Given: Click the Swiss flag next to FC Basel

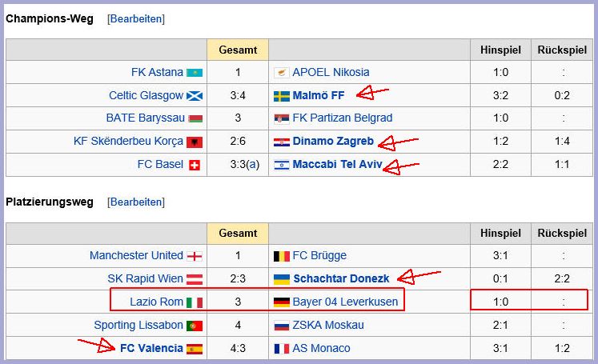Looking at the screenshot, I should point(195,165).
